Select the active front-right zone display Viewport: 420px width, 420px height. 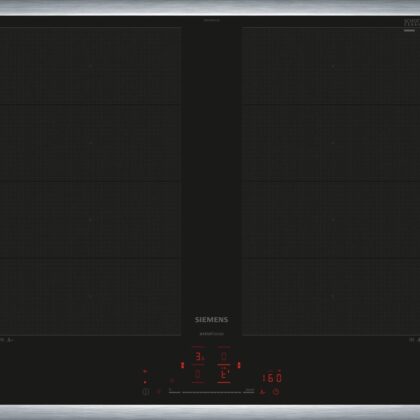224,374
